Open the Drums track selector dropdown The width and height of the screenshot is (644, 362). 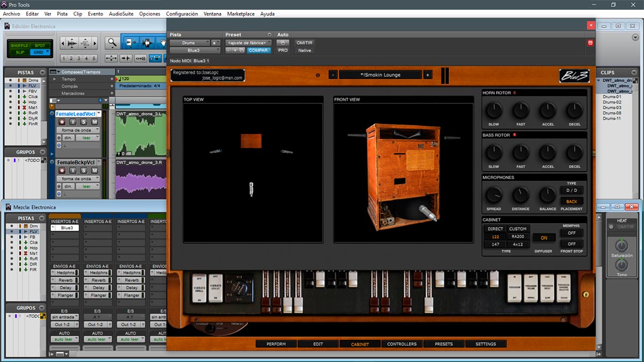[190, 43]
